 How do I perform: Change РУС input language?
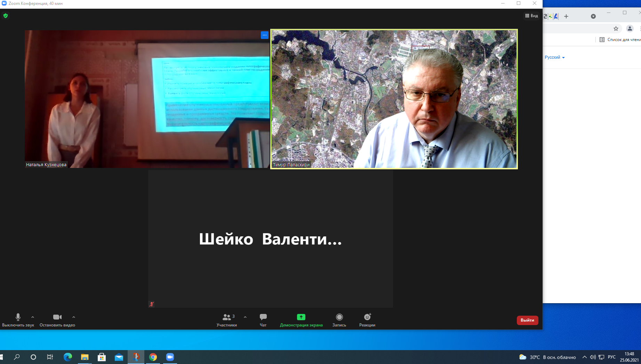612,357
